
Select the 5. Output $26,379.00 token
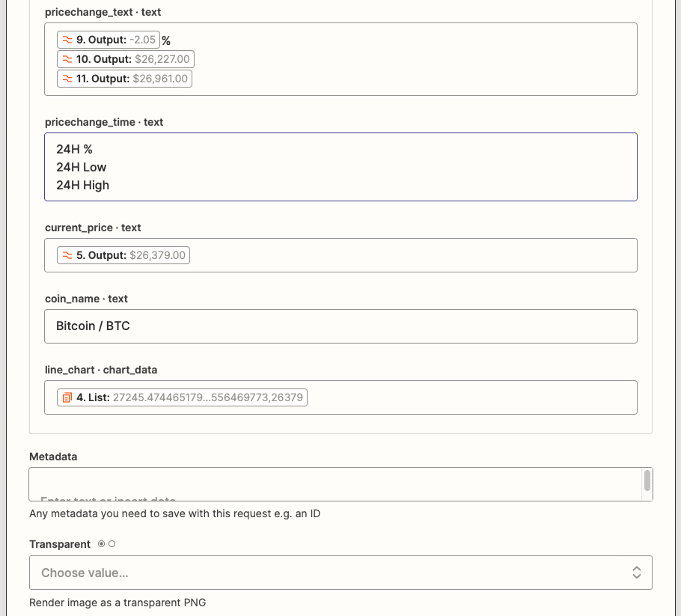point(122,254)
